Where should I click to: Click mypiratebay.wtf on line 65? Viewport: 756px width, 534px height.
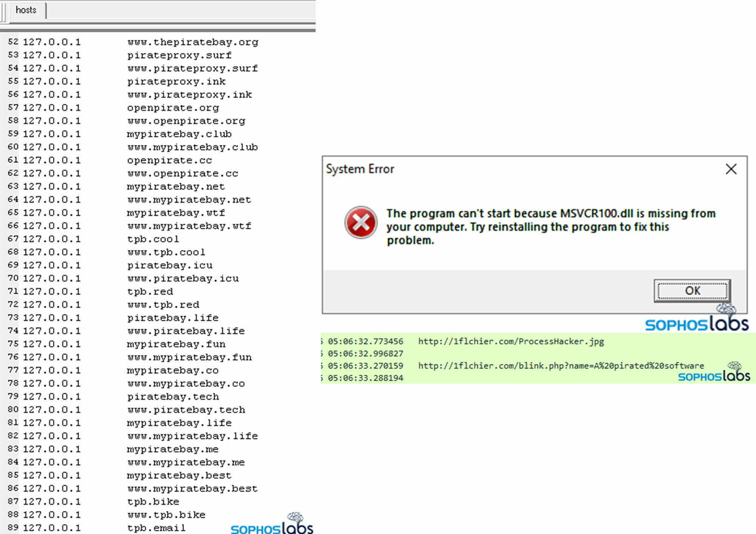pyautogui.click(x=176, y=213)
